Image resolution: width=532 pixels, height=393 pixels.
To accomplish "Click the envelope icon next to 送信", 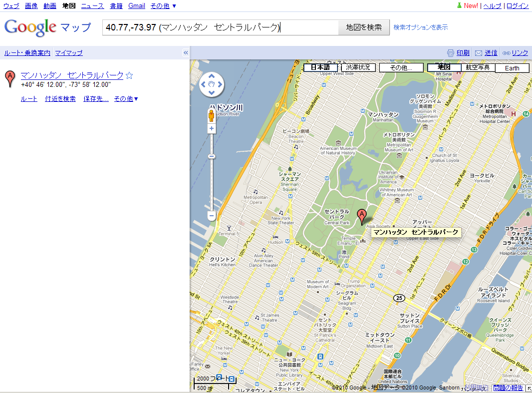I will 479,53.
